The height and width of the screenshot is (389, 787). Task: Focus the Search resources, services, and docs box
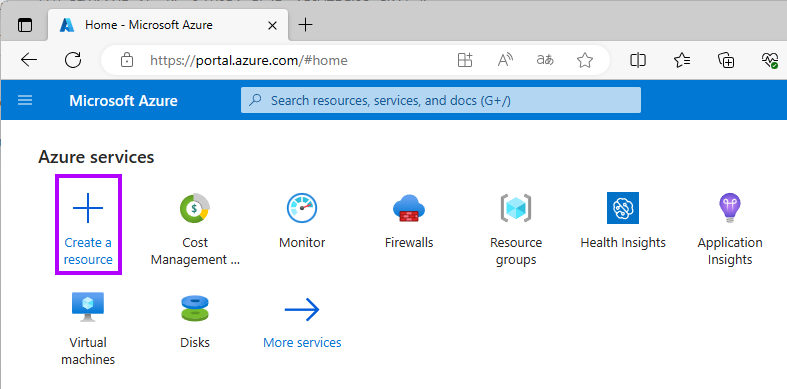(441, 100)
